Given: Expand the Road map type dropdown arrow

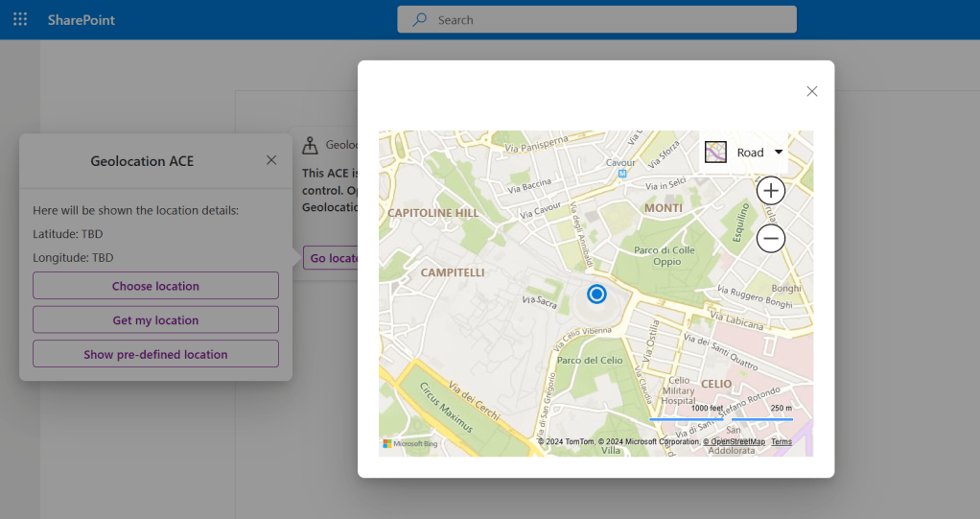Looking at the screenshot, I should [x=779, y=152].
